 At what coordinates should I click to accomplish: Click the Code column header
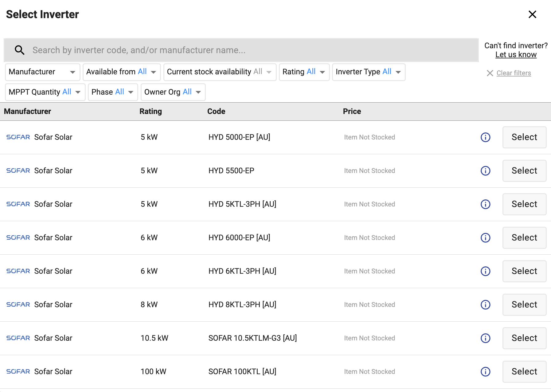216,112
